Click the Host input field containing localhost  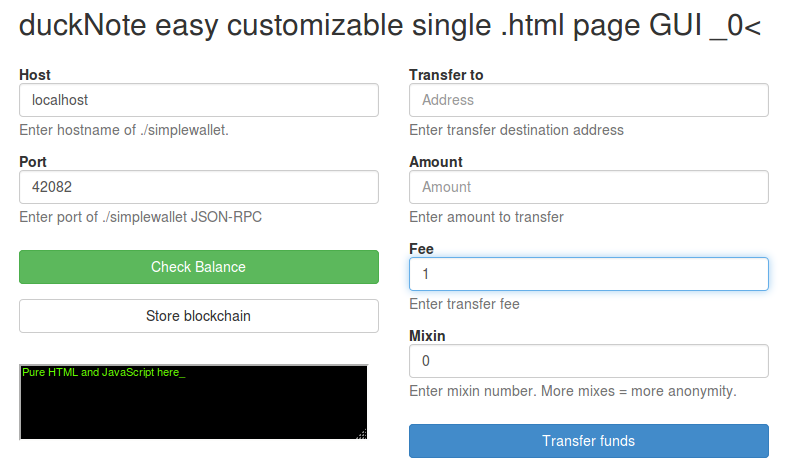pyautogui.click(x=199, y=100)
